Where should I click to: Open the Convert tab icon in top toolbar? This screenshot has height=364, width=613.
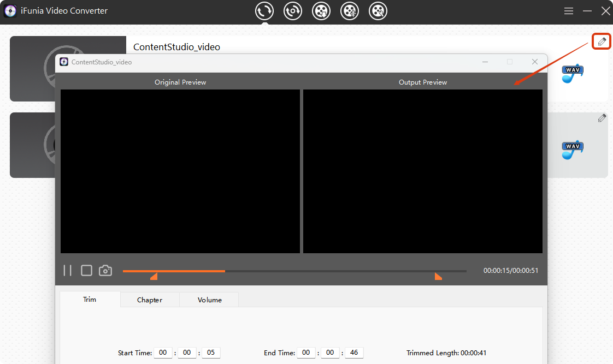click(x=264, y=11)
